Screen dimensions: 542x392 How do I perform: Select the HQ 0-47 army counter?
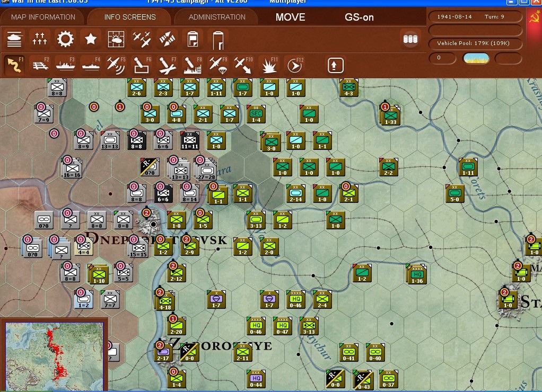283,326
